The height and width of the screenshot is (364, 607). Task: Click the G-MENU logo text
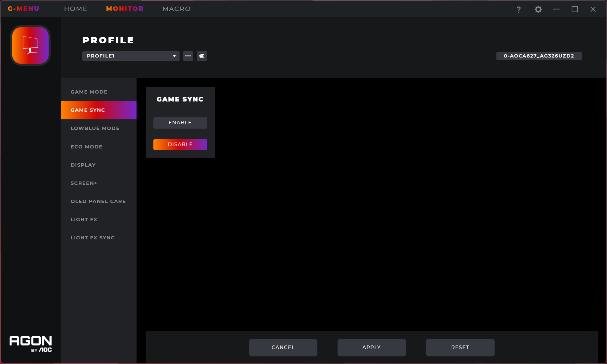(23, 9)
